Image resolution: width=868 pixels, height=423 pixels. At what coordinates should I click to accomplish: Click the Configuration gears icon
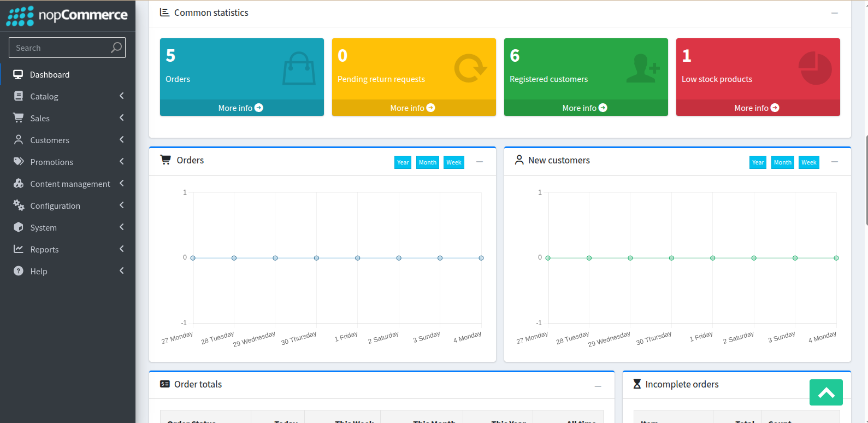(x=19, y=205)
